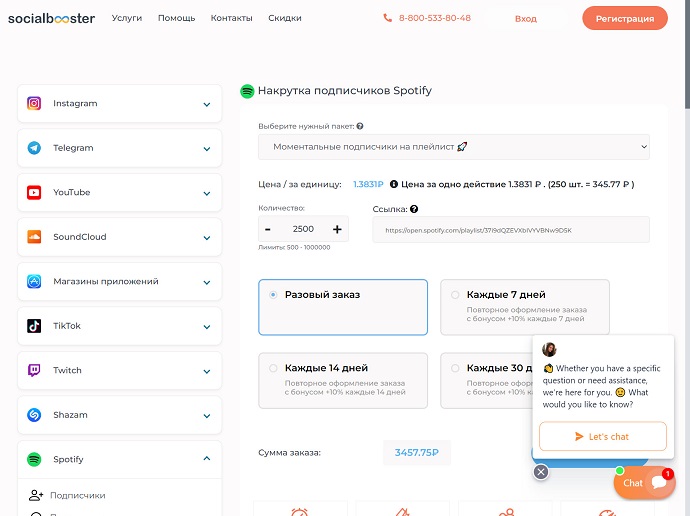Increase quantity with plus button

point(337,229)
